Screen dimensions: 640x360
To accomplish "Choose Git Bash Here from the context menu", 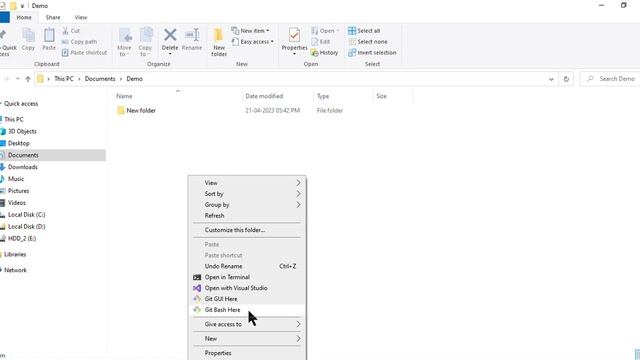I will (x=248, y=310).
